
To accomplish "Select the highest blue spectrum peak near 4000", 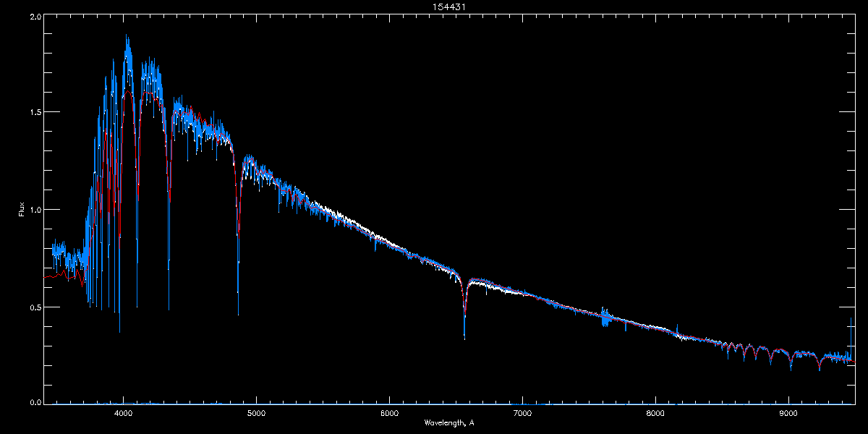I will pyautogui.click(x=127, y=36).
